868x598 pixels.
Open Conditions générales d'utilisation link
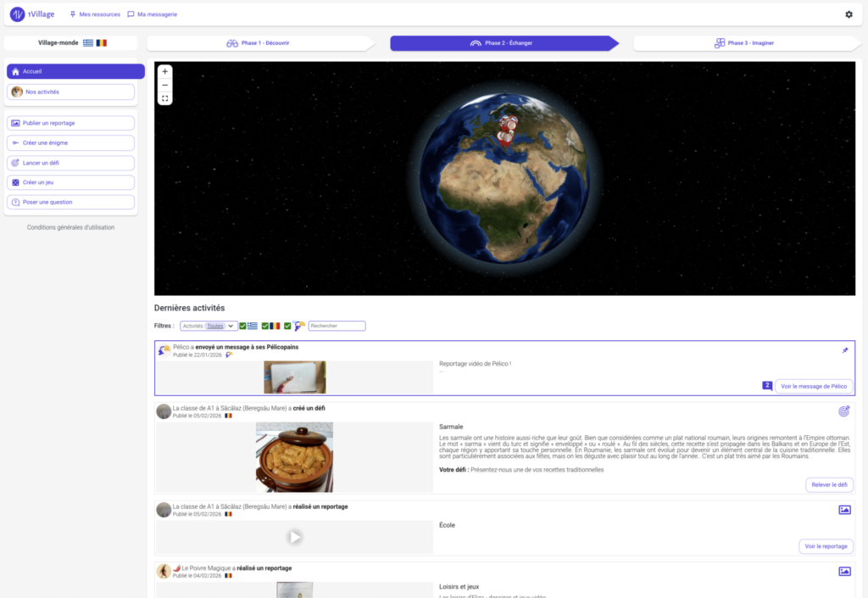[70, 227]
